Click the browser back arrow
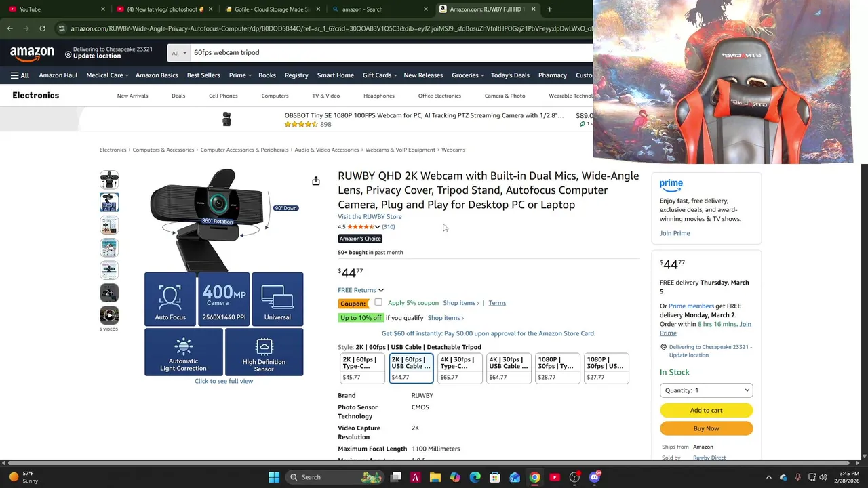This screenshot has width=868, height=488. [x=9, y=28]
